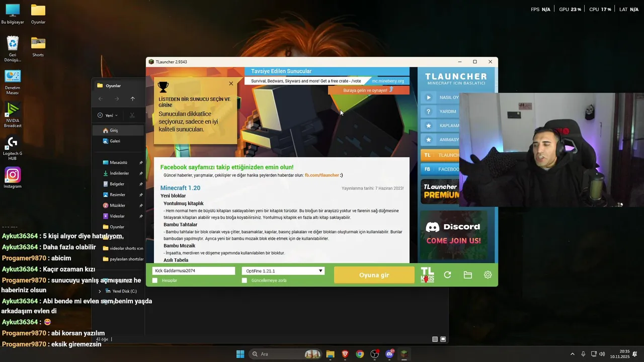Open Resimler in the Explorer sidebar

[x=117, y=195]
